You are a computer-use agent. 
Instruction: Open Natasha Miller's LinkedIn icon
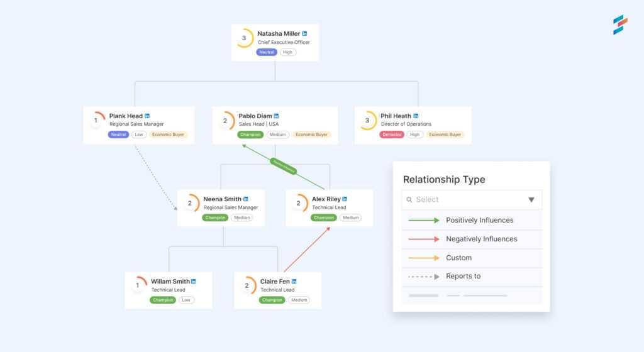[x=304, y=34]
